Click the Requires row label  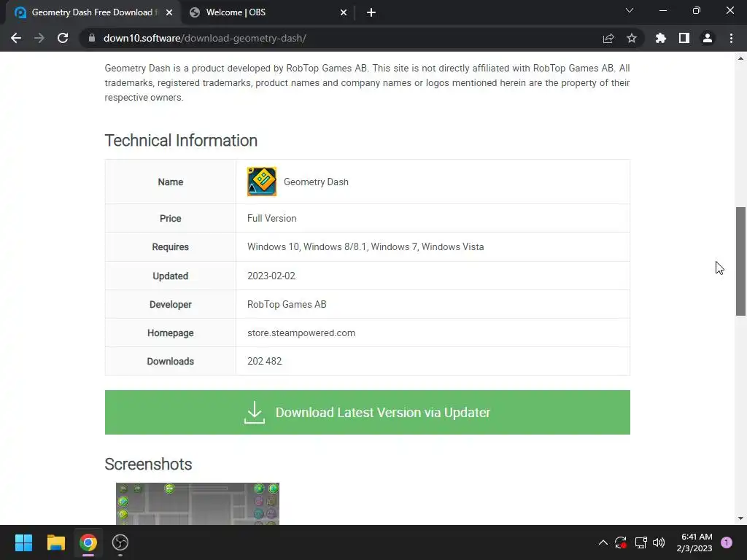[171, 246]
